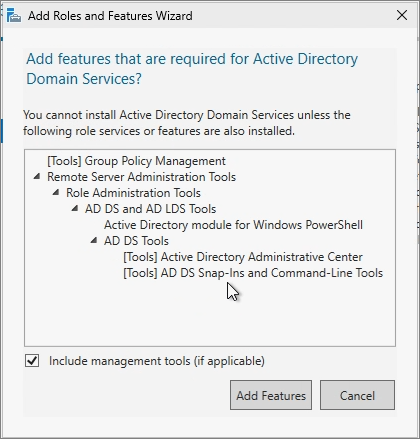Select Remote Server Administration Tools label
This screenshot has height=439, width=420.
coord(141,177)
